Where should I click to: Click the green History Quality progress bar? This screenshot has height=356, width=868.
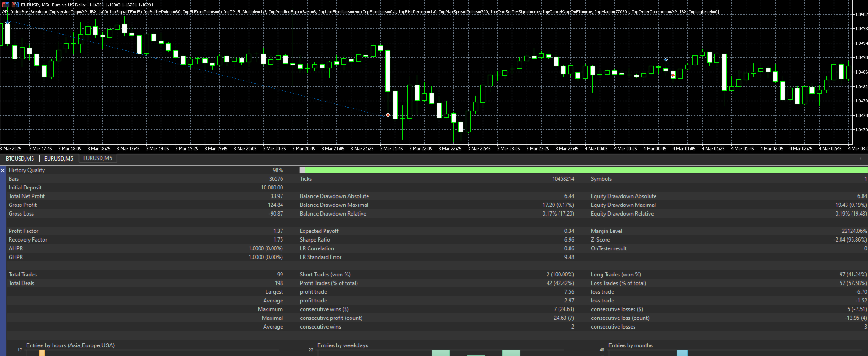tap(583, 170)
